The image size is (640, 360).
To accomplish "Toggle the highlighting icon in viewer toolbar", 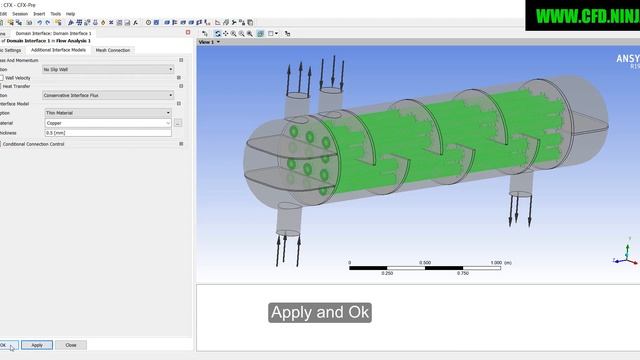I will click(x=260, y=33).
